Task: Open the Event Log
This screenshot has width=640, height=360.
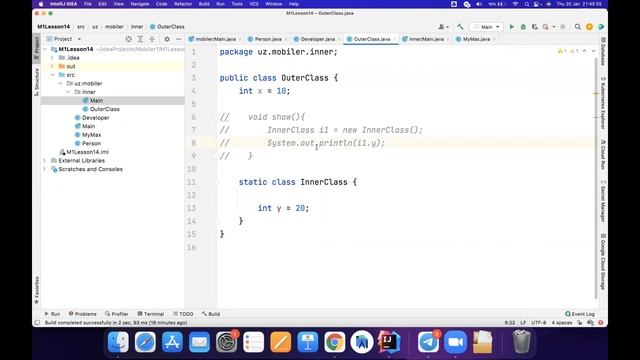Action: 580,314
